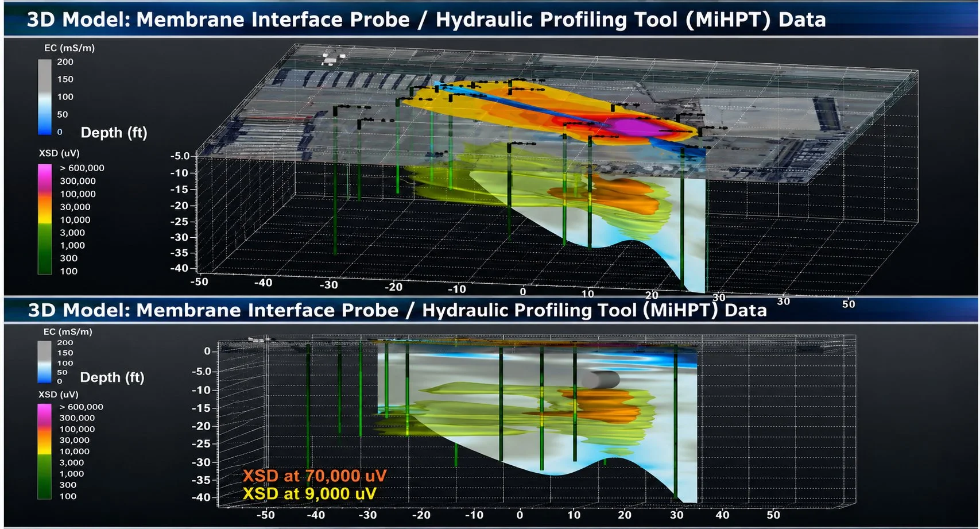The height and width of the screenshot is (529, 980).
Task: Select '10,000' value in upper XSD legend
Action: (x=75, y=220)
